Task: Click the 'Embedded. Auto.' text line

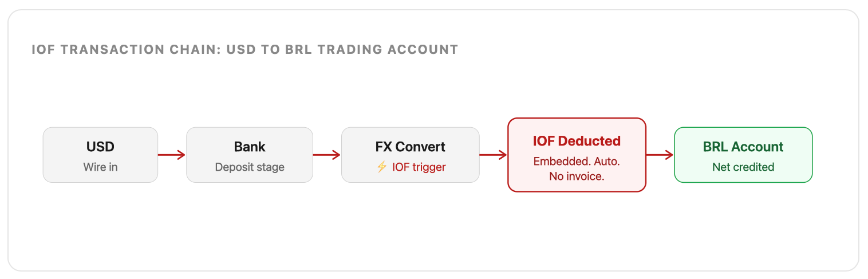Action: coord(577,162)
